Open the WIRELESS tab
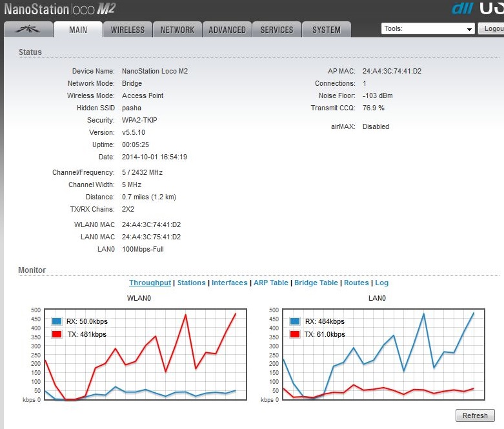The image size is (504, 429). 128,30
